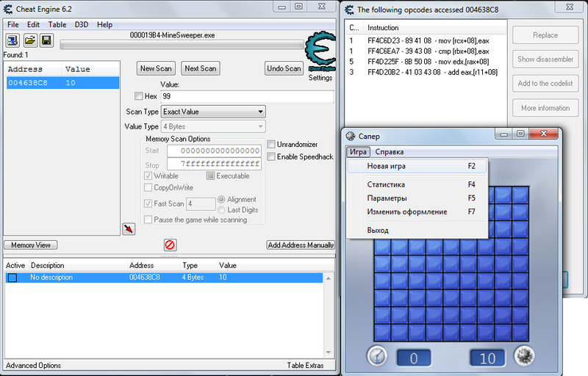Screen dimensions: 588x376
Task: Click Show disassembler button
Action: coord(545,59)
